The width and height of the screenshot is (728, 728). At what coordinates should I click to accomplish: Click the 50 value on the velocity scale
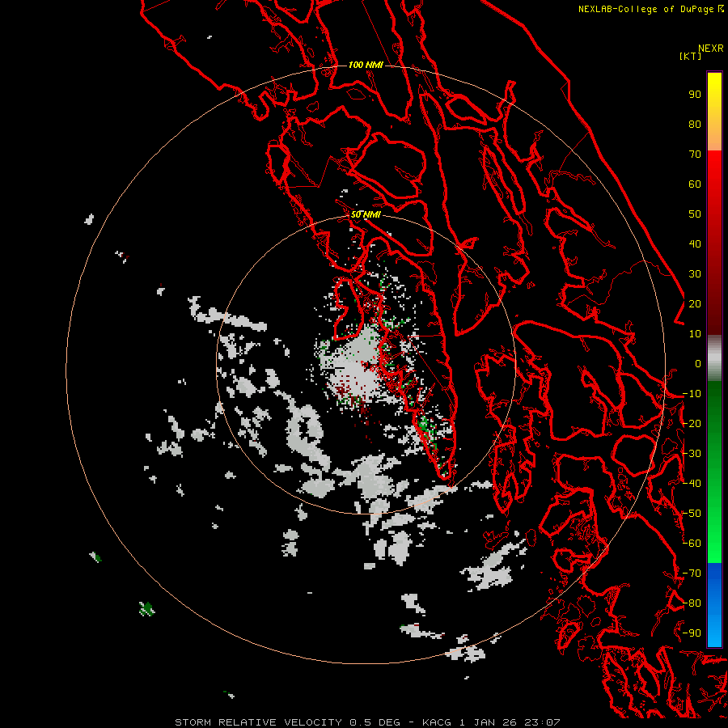click(x=695, y=214)
